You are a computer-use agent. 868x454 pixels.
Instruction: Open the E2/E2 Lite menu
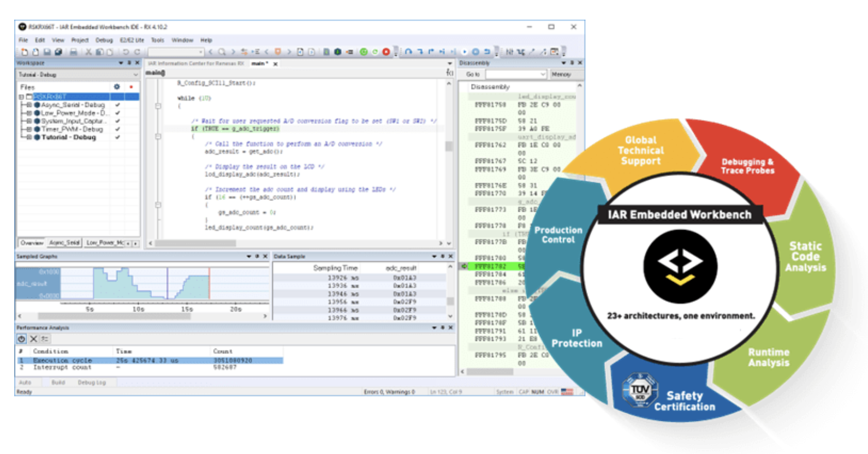click(x=132, y=40)
